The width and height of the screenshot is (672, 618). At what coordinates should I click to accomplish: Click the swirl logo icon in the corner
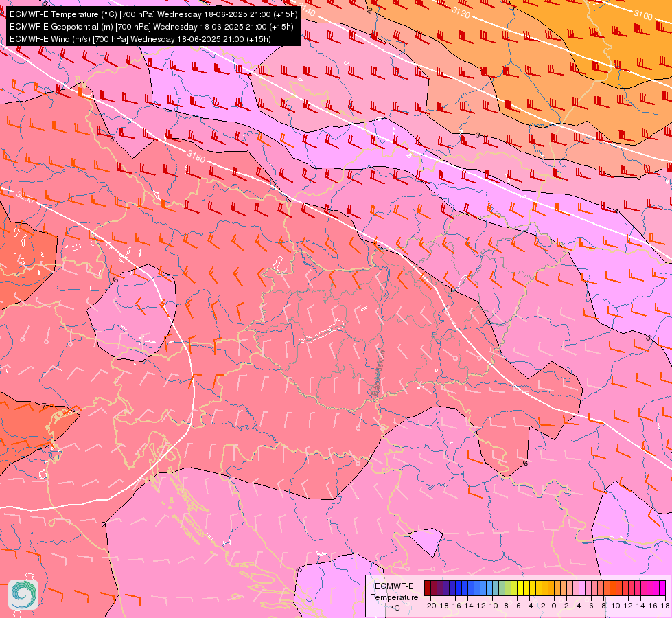point(23,595)
